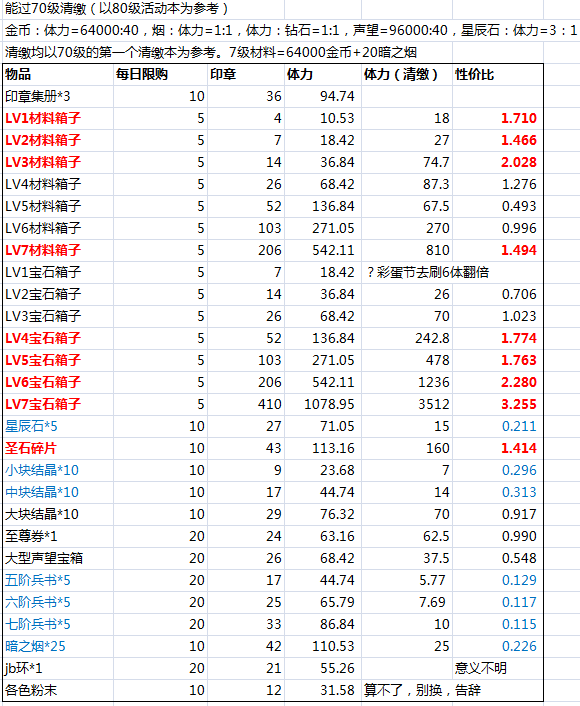
Task: Click the 小块结晶*10 cell
Action: [x=58, y=471]
